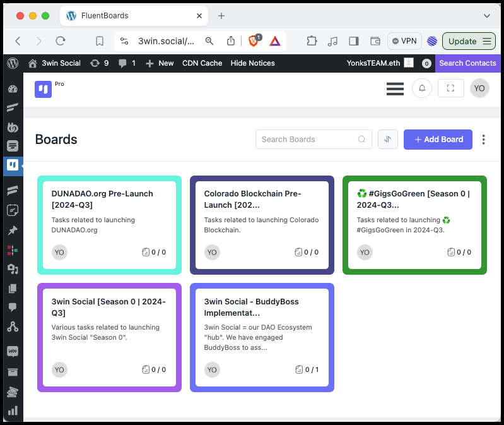This screenshot has height=425, width=504.
Task: Open Comments icon in WP sidebar
Action: [x=13, y=308]
